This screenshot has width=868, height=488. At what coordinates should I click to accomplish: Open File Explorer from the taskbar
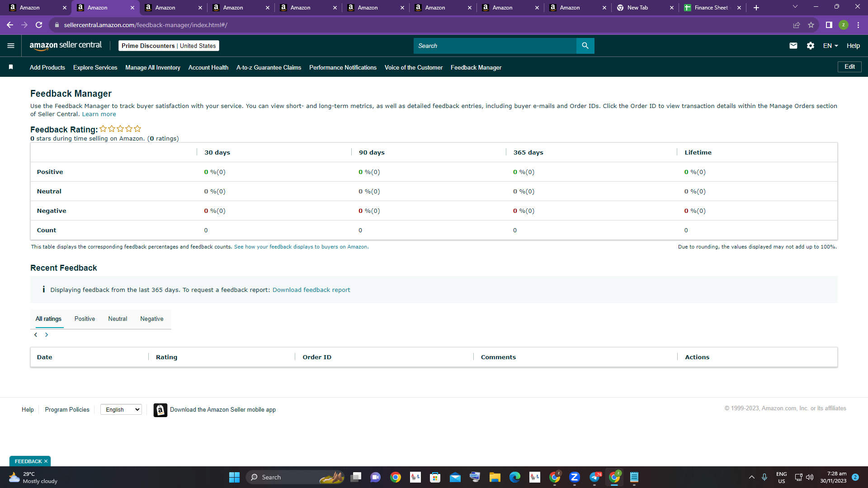click(x=495, y=477)
